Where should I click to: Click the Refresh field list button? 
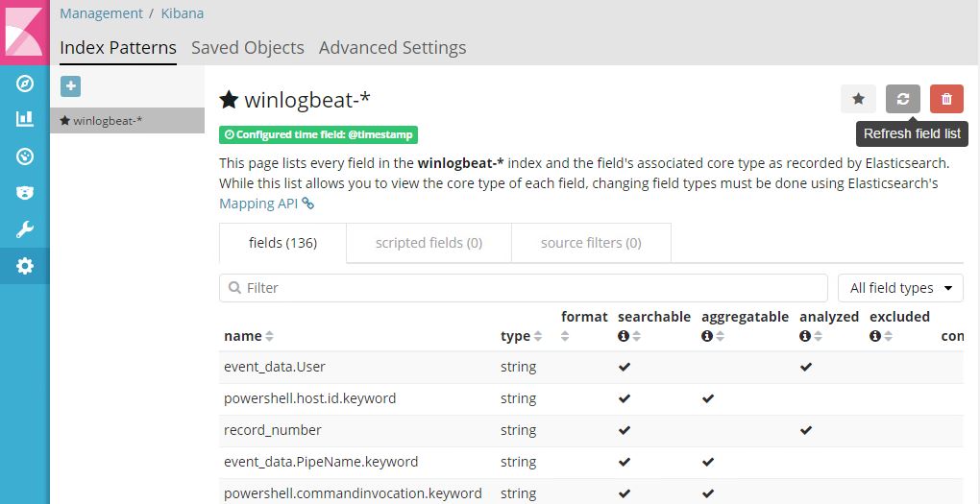[x=902, y=98]
